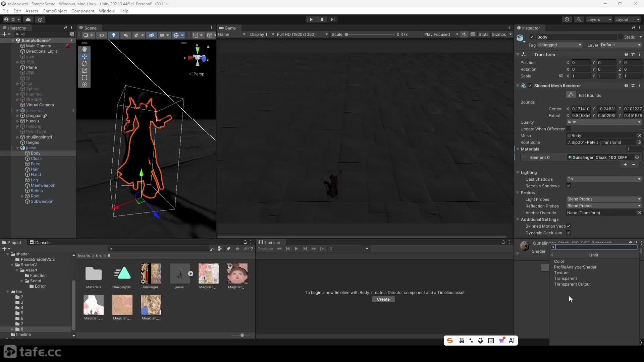Viewport: 644px width, 362px height.
Task: Click the Gizmos button in Game view
Action: pos(498,34)
